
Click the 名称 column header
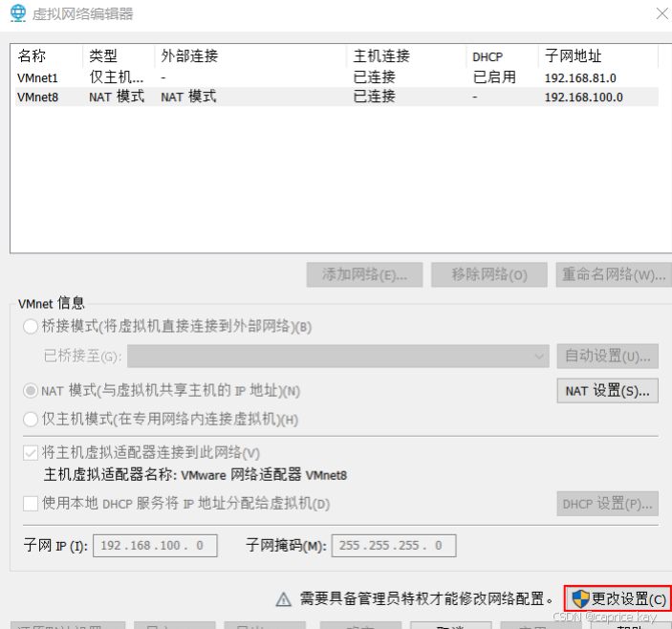click(x=46, y=55)
